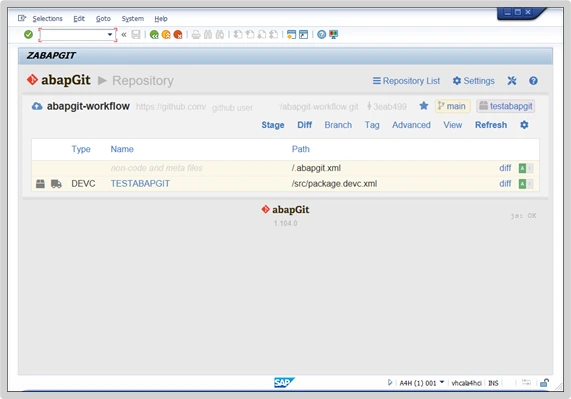Click the /.abapgit.xml path text
This screenshot has height=399, width=571.
(x=316, y=168)
